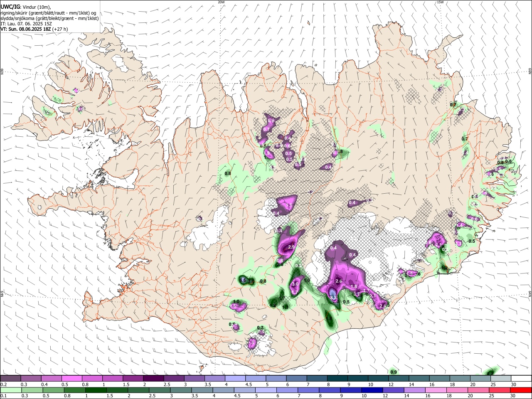Click the '(+27 h)' forecast offset text
Image resolution: width=532 pixels, height=399 pixels.
(x=60, y=29)
